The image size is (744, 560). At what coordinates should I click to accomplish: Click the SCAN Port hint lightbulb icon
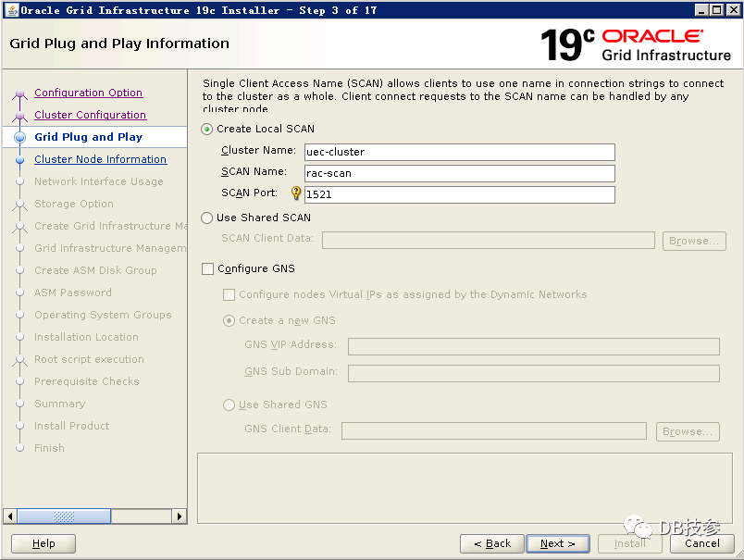[x=296, y=193]
